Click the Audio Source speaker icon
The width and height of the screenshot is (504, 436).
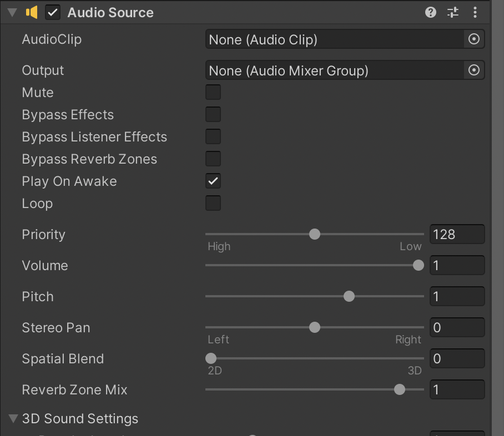32,12
